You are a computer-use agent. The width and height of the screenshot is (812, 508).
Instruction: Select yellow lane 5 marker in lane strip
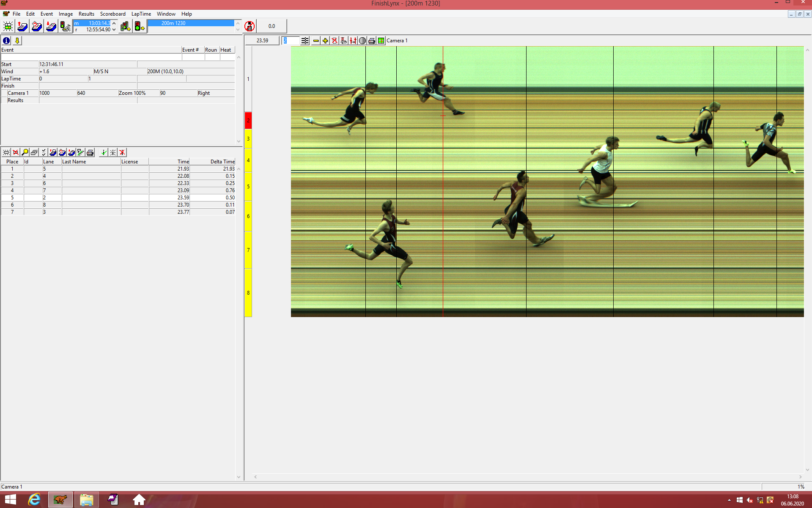(x=248, y=187)
